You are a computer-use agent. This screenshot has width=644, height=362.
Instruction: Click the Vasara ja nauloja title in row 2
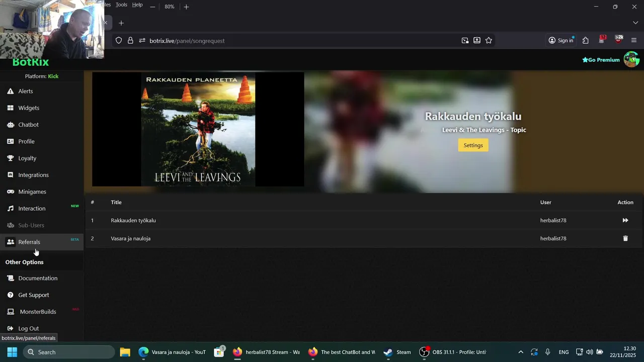coord(131,238)
